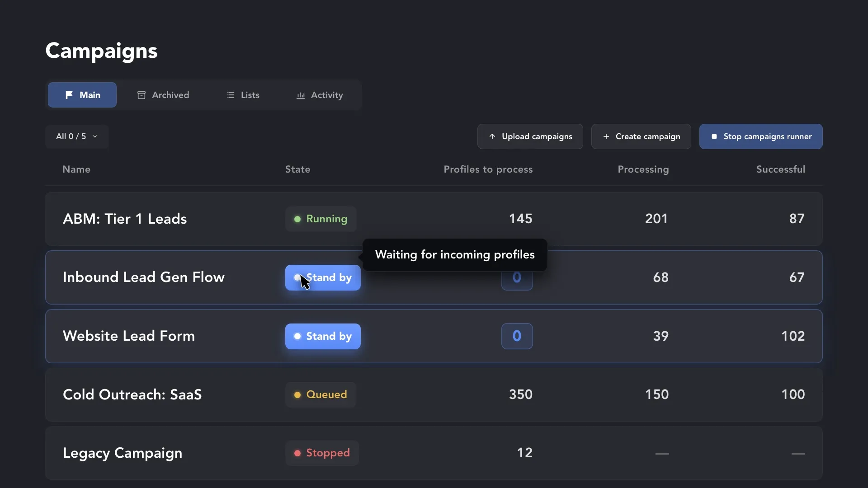Click the flag icon on Main tab

click(69, 95)
